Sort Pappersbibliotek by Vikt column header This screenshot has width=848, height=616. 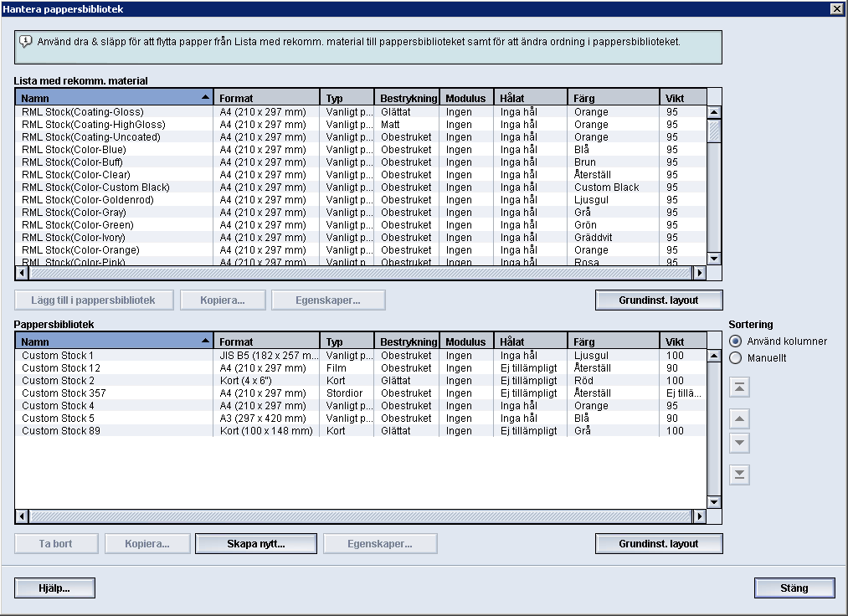(683, 341)
